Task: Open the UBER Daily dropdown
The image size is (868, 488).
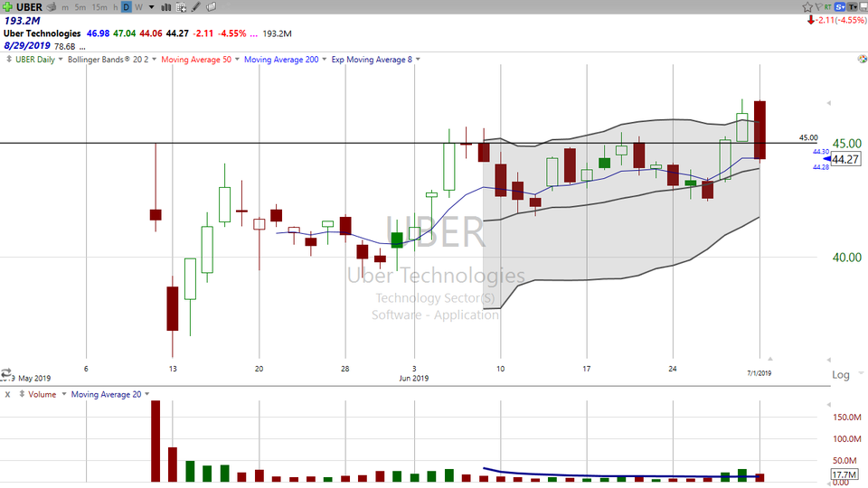Action: (61, 60)
